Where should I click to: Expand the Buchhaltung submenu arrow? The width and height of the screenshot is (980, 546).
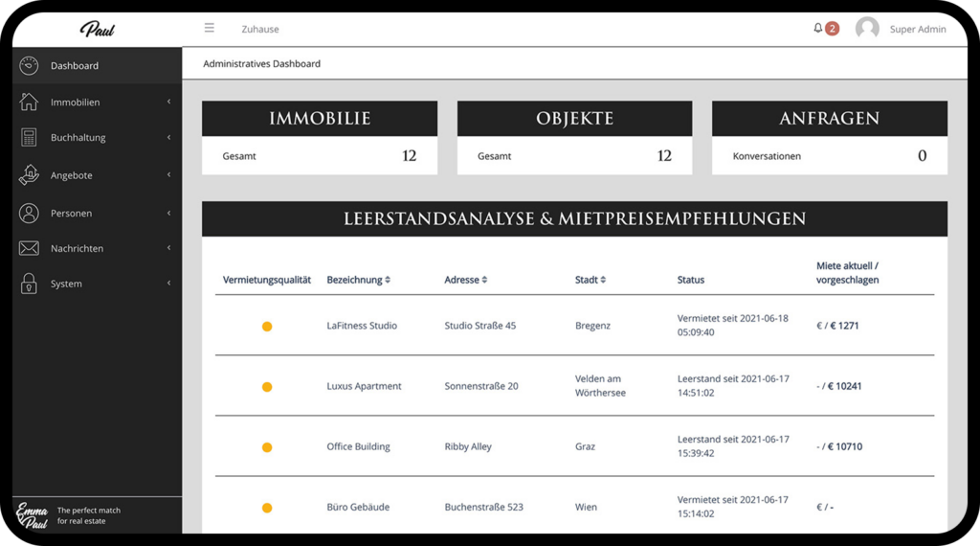pyautogui.click(x=168, y=138)
